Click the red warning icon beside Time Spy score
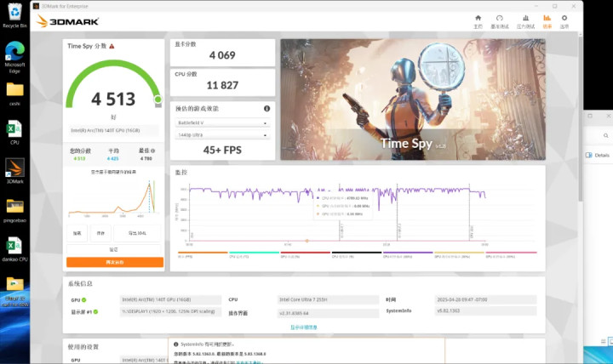Screen dimensions: 613x364 [x=112, y=46]
